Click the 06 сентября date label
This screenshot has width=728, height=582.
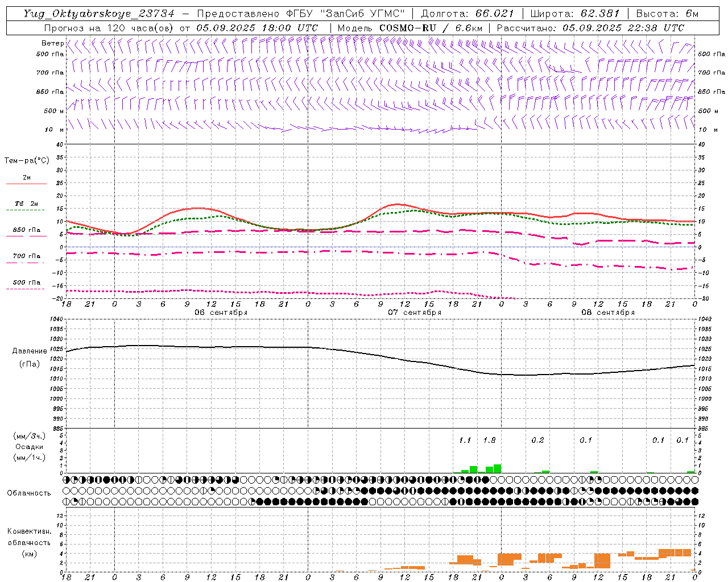pyautogui.click(x=221, y=313)
